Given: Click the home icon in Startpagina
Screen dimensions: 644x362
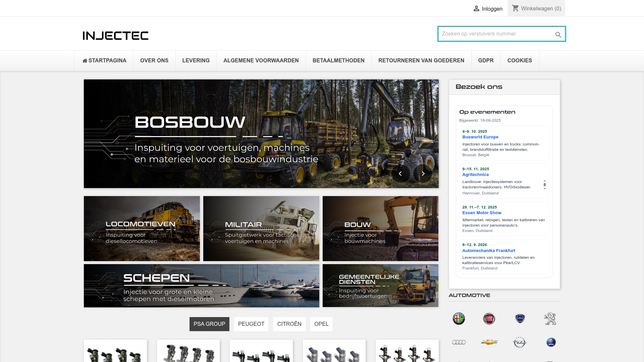Looking at the screenshot, I should pos(85,61).
